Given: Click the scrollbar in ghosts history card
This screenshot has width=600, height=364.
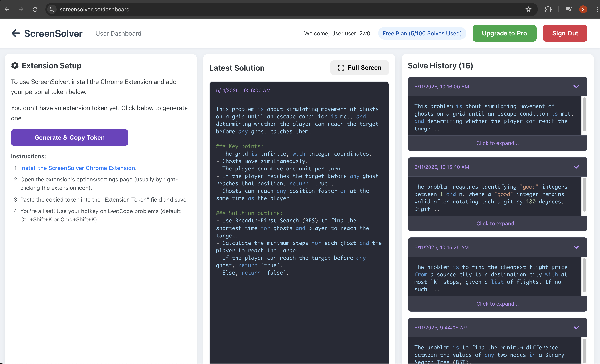Looking at the screenshot, I should pyautogui.click(x=584, y=114).
